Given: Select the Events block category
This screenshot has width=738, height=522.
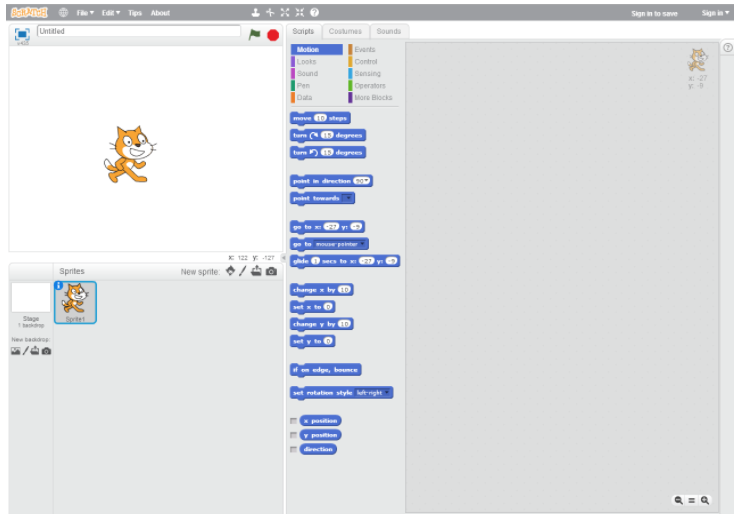Looking at the screenshot, I should pyautogui.click(x=373, y=49).
